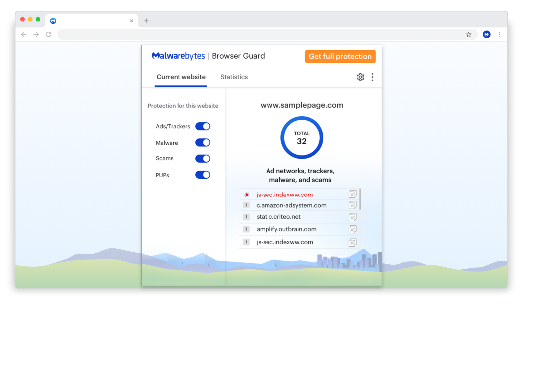
Task: Click the exclude icon for static.criteo.net
Action: click(x=352, y=217)
